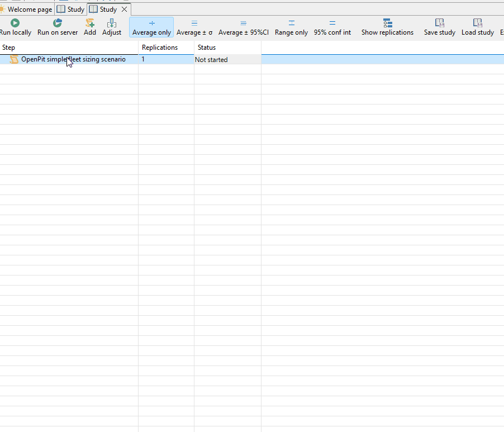Image resolution: width=504 pixels, height=432 pixels.
Task: Select the Average only display mode
Action: coord(151,27)
